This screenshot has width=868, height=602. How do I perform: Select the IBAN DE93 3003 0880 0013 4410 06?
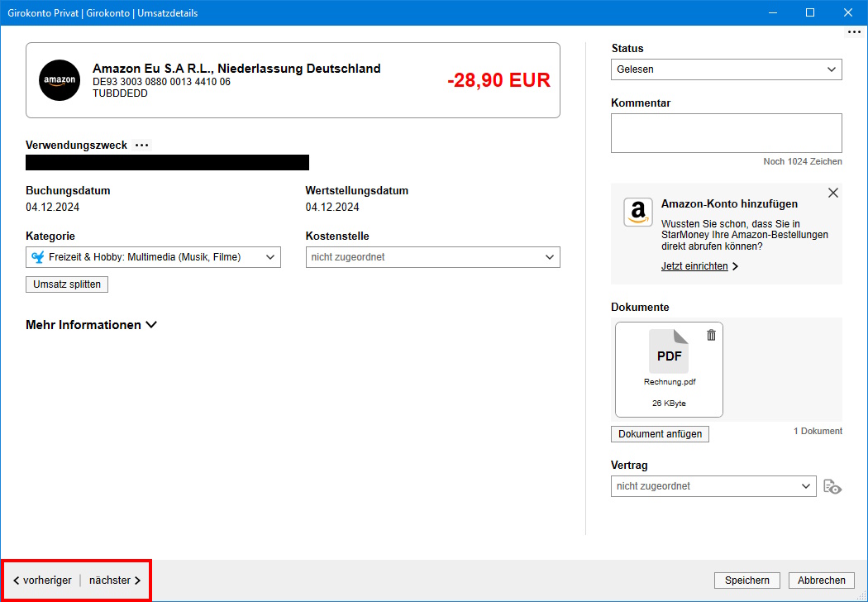tap(162, 82)
